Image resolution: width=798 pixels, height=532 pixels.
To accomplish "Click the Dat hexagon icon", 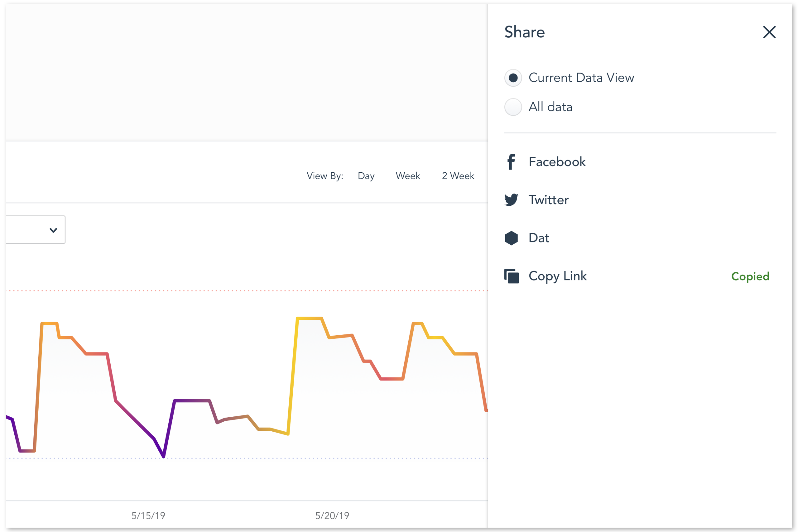I will 511,238.
